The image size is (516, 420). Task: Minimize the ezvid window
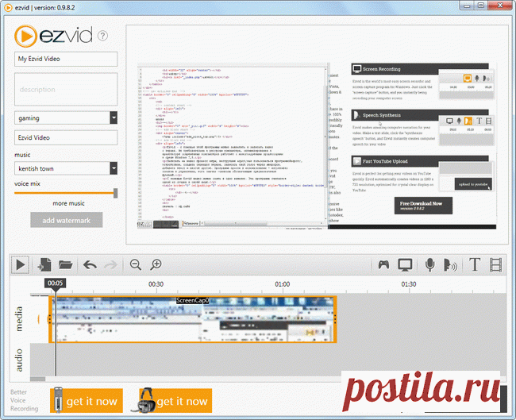coord(467,6)
